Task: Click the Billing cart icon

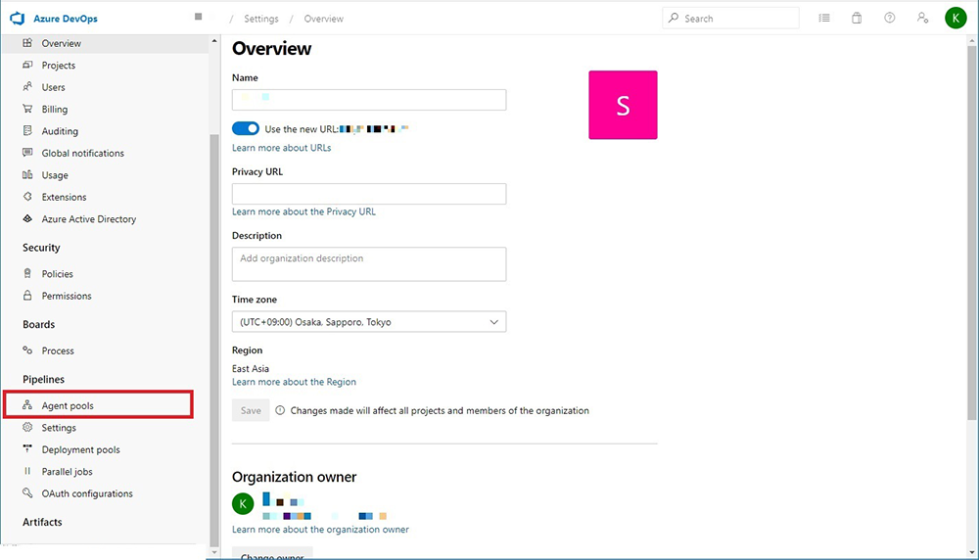Action: 27,109
